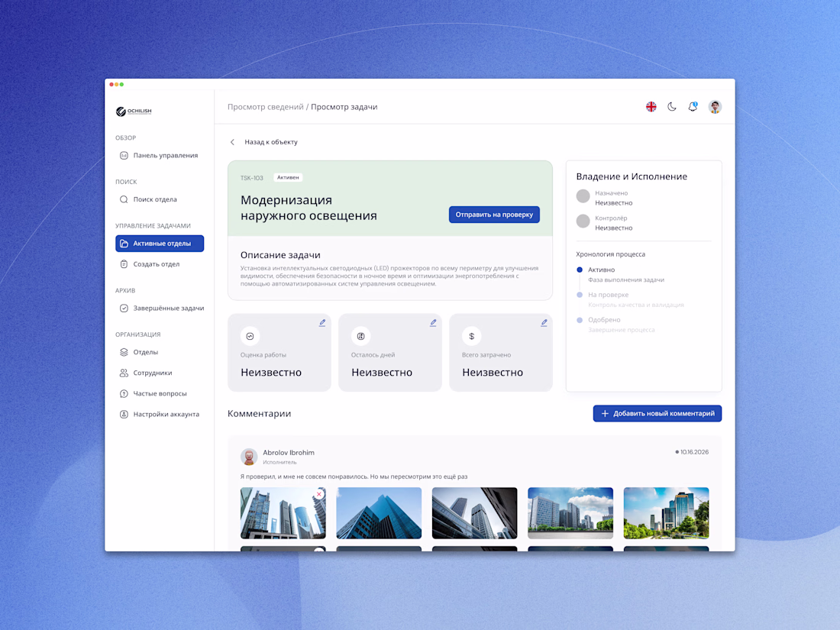Open Частые вопросы menu item
Screen dimensions: 840x630
(x=160, y=393)
